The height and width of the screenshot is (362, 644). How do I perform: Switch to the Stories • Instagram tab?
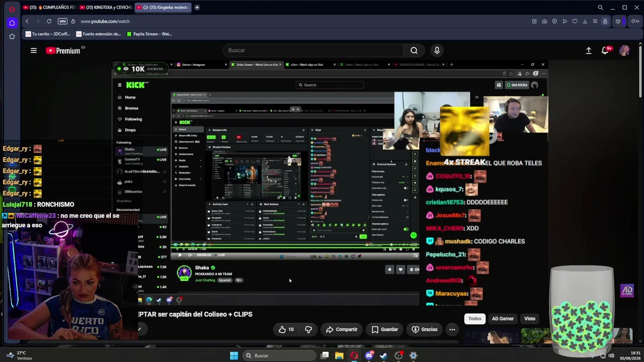click(201, 64)
